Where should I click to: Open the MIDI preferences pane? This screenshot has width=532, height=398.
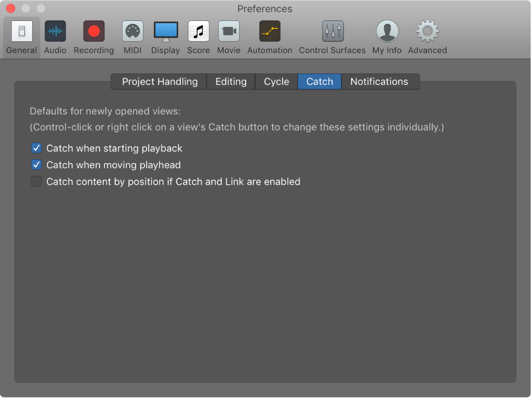coord(133,38)
